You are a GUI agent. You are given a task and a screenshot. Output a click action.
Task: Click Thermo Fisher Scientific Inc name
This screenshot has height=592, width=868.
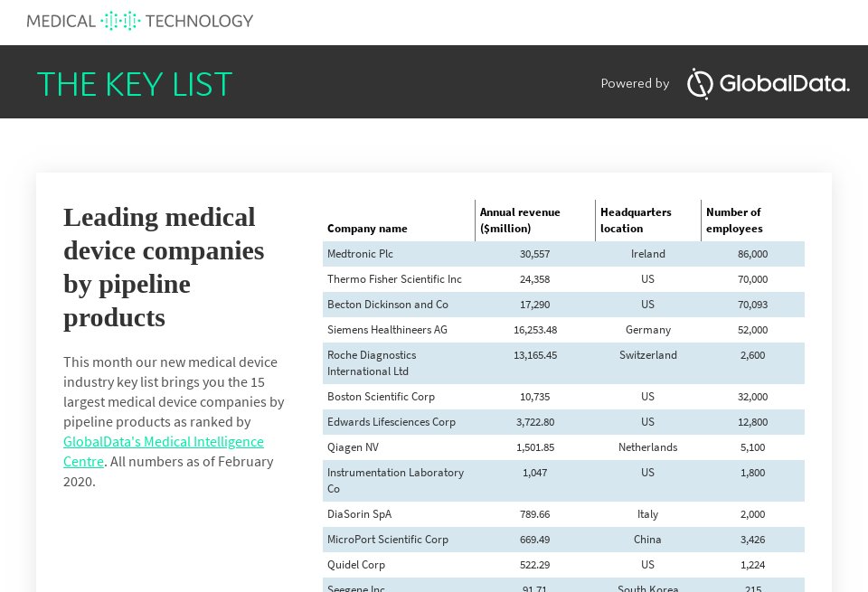tap(394, 279)
